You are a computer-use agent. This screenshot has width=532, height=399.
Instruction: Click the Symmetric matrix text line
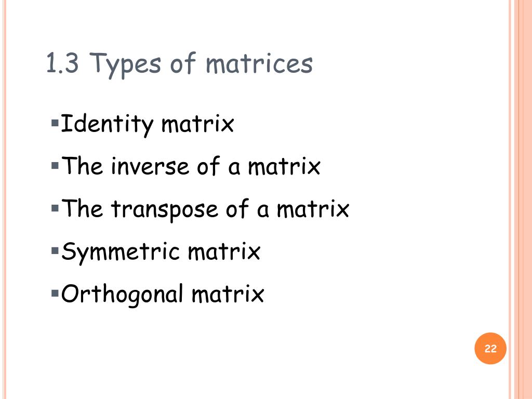pos(161,252)
